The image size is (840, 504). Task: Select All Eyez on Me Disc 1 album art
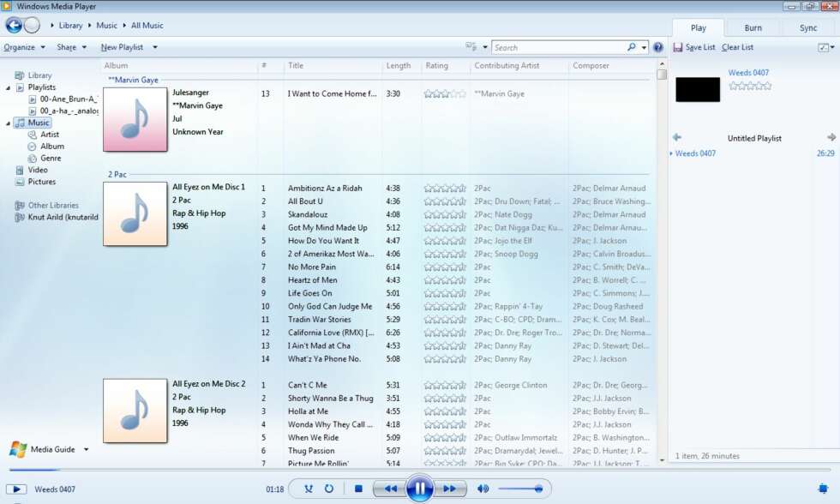point(135,213)
